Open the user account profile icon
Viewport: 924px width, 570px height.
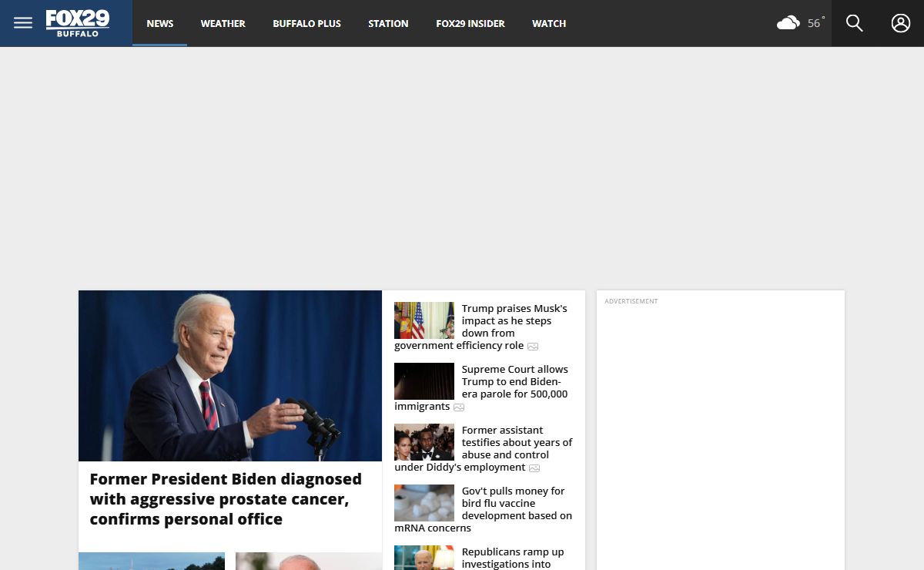(901, 23)
